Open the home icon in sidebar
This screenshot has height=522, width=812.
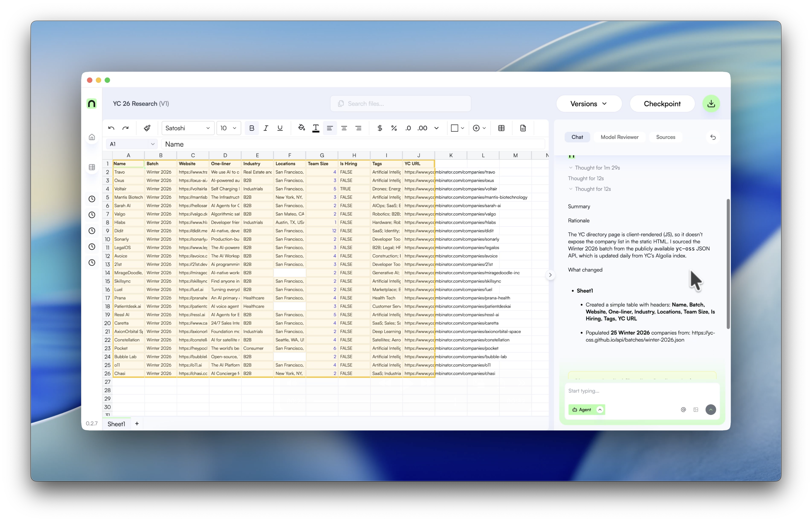coord(92,137)
